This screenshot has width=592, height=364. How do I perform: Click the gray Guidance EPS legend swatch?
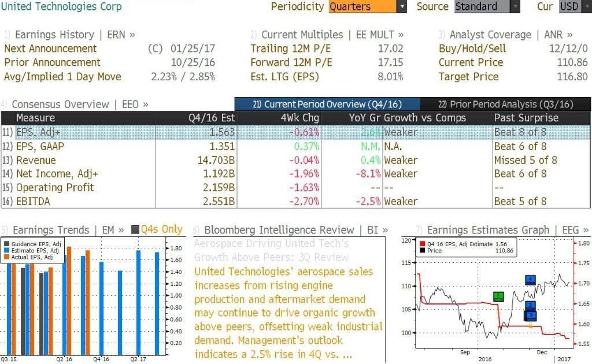click(6, 244)
